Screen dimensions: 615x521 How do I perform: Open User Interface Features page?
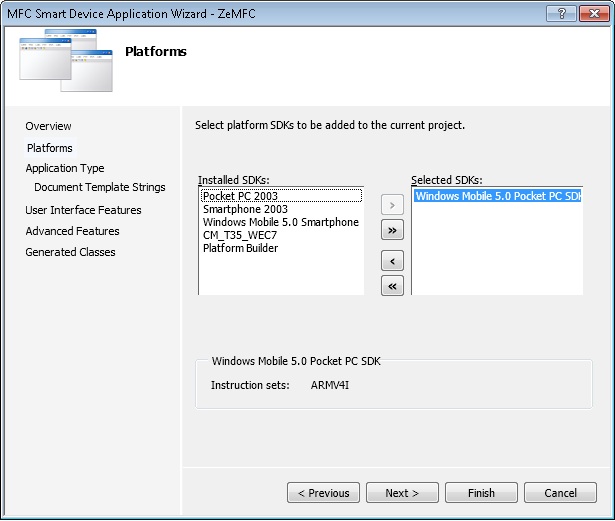(83, 210)
